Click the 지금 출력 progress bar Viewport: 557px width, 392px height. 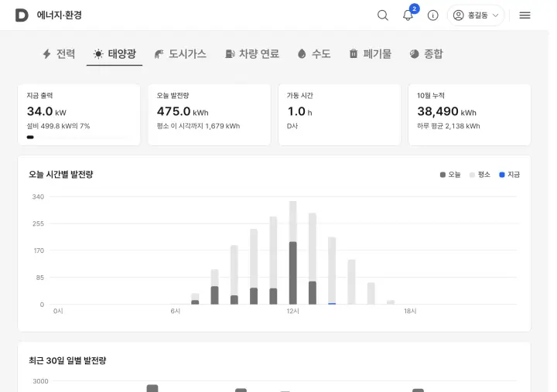coord(79,137)
